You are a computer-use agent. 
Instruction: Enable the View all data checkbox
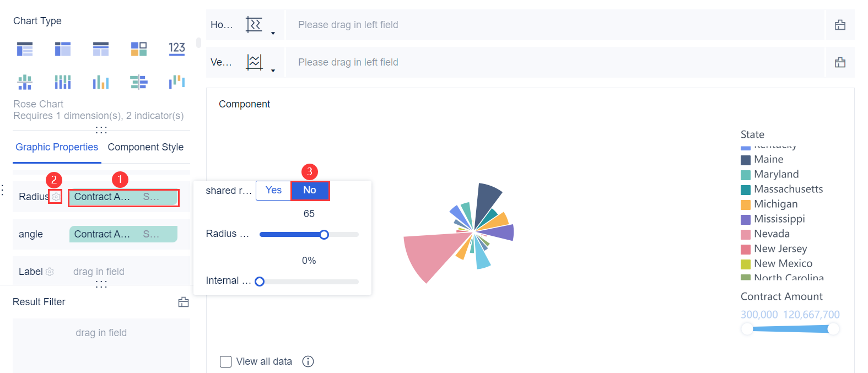tap(225, 361)
